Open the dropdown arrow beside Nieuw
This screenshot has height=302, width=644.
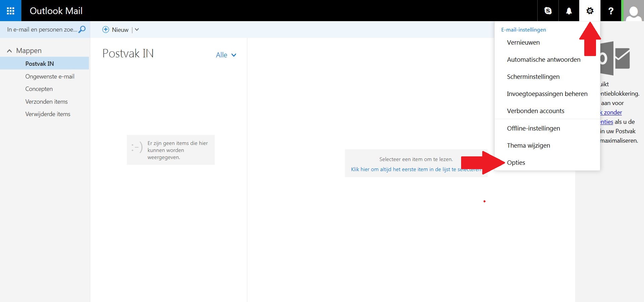(137, 30)
